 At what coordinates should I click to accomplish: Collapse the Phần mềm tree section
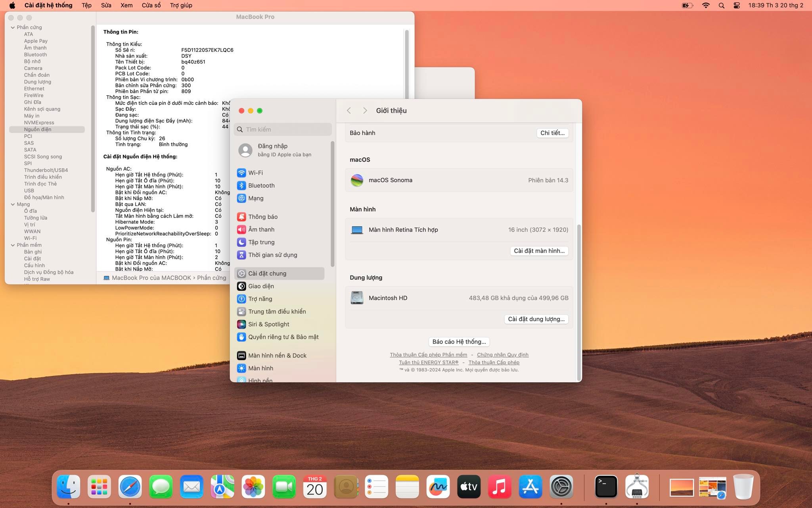[13, 245]
